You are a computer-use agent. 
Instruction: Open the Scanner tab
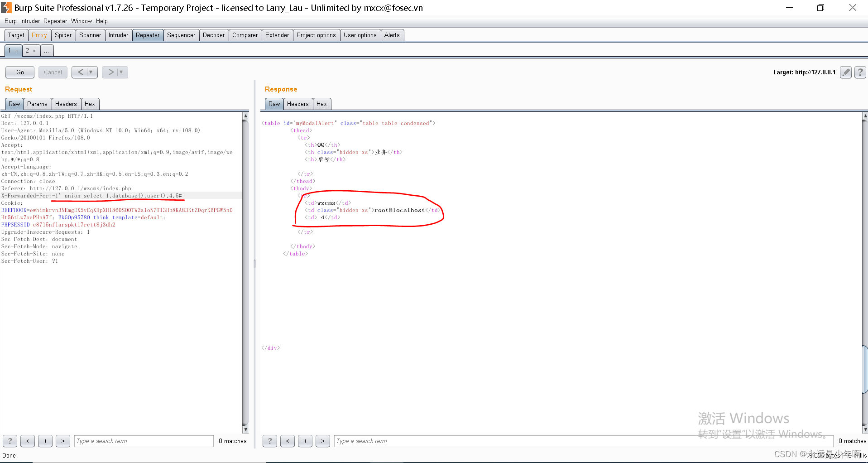coord(90,35)
